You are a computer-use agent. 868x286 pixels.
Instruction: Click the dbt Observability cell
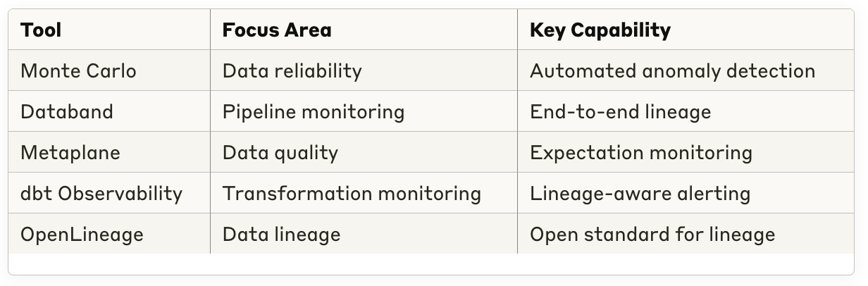pyautogui.click(x=101, y=194)
